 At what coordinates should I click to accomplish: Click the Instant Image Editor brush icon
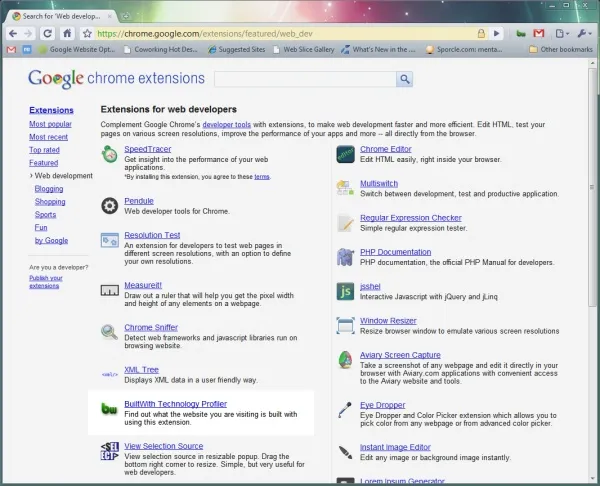[x=346, y=452]
